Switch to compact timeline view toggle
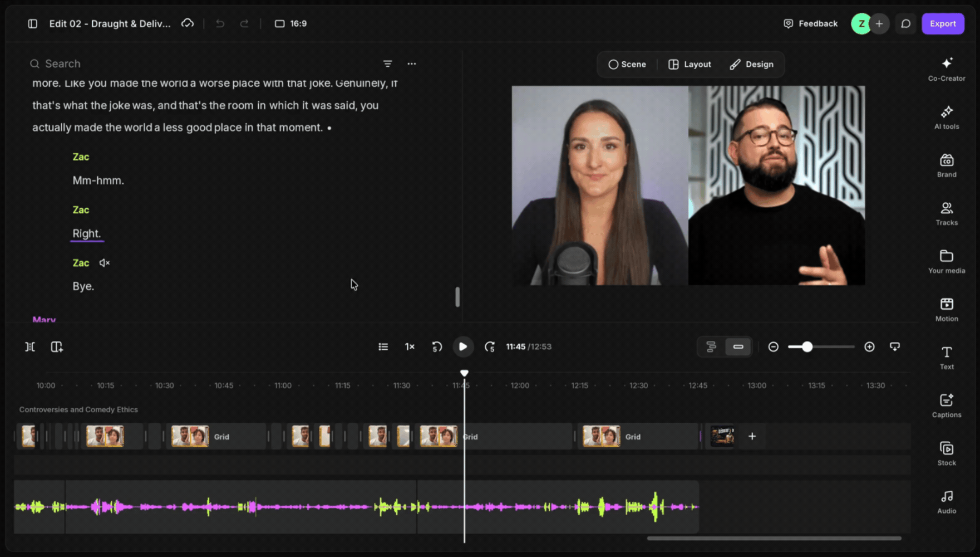Image resolution: width=980 pixels, height=557 pixels. tap(738, 346)
